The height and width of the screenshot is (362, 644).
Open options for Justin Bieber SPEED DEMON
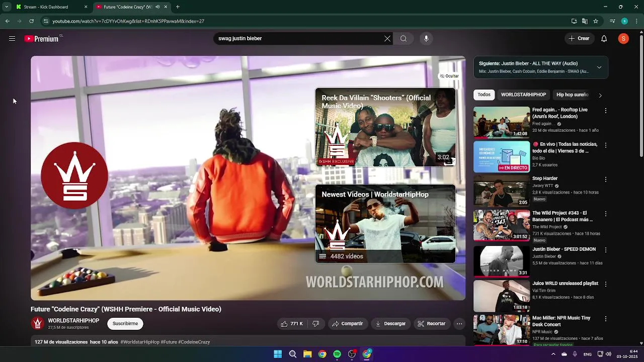(606, 250)
